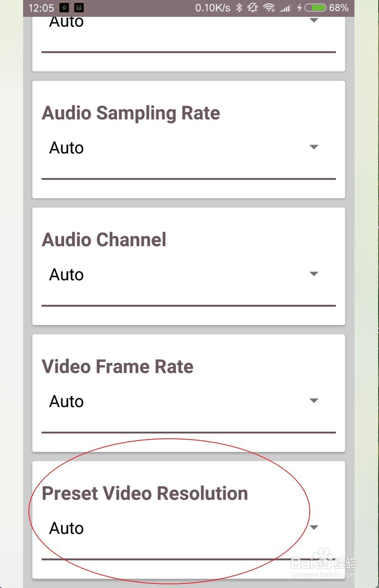Expand the Preset Video Resolution dropdown arrow

(x=314, y=527)
